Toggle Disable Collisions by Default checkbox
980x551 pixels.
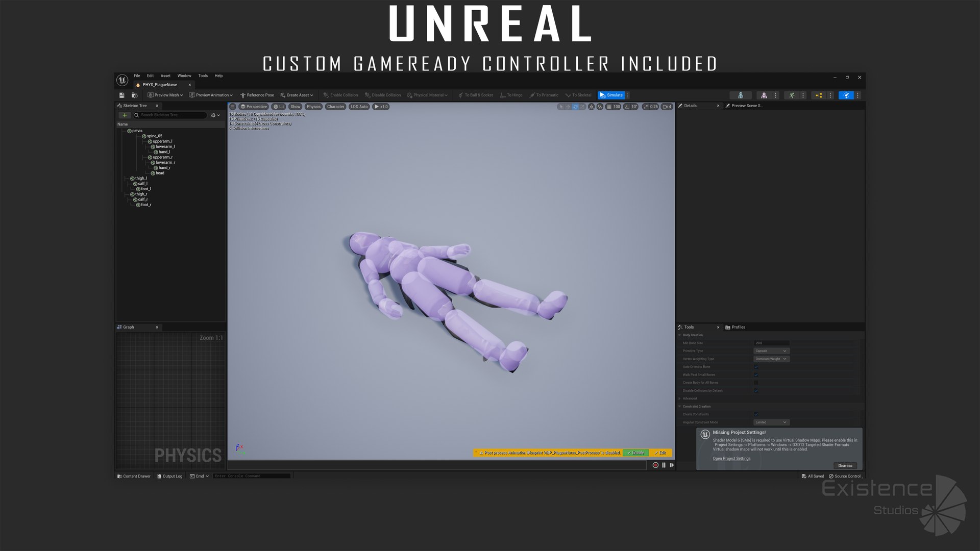tap(756, 391)
